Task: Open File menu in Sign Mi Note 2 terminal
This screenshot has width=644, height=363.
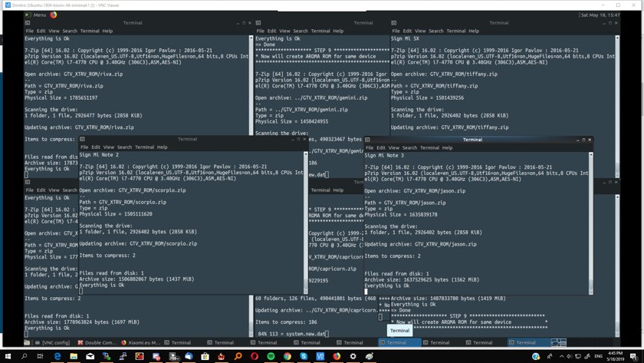Action: (84, 147)
